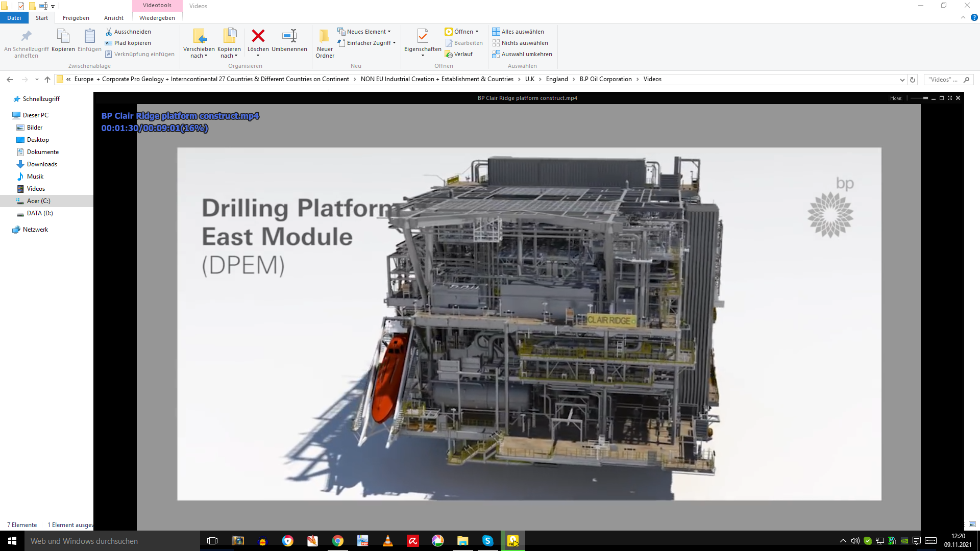Open the quick access toolbar dropdown
This screenshot has width=980, height=551.
tap(53, 6)
